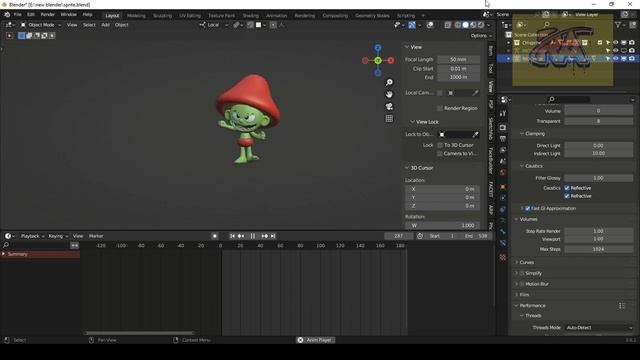
Task: Open the Render properties tab icon
Action: click(x=503, y=127)
